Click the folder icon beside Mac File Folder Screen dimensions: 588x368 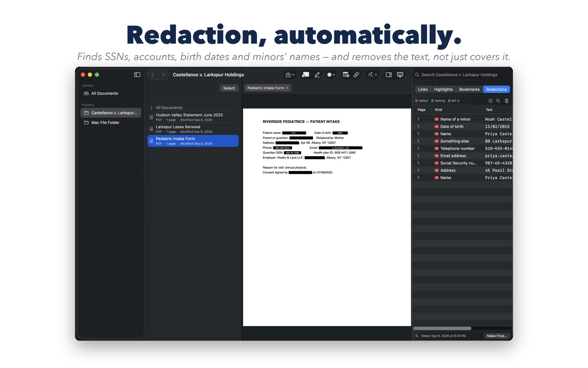click(x=86, y=122)
